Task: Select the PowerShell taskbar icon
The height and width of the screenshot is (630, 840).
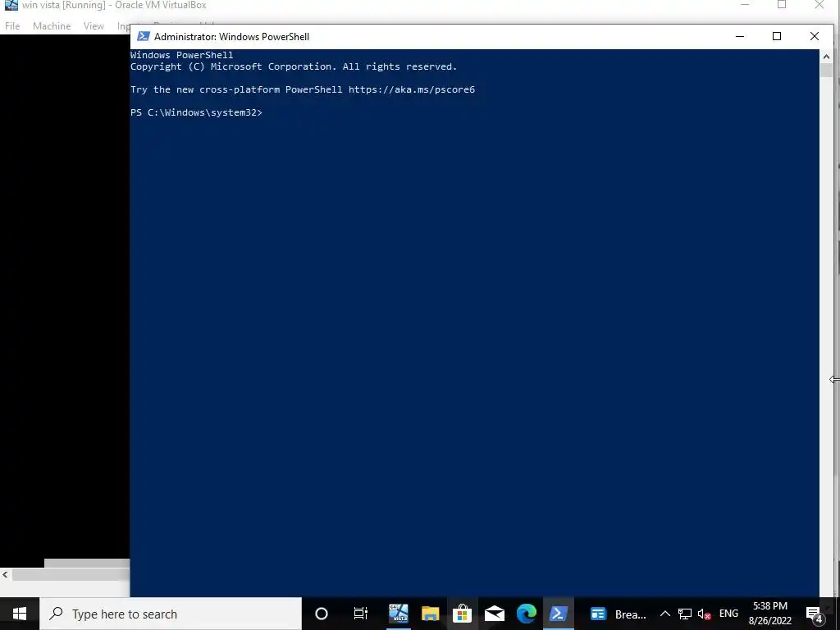Action: pos(558,614)
